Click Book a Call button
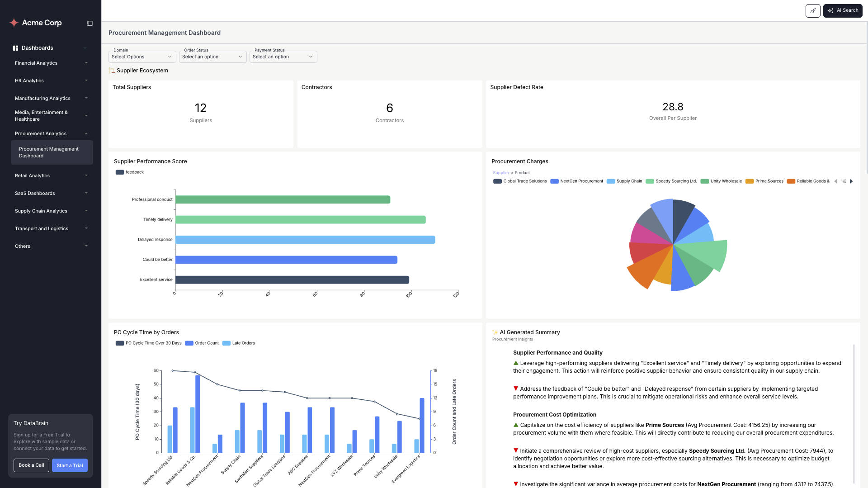868x488 pixels. click(31, 465)
